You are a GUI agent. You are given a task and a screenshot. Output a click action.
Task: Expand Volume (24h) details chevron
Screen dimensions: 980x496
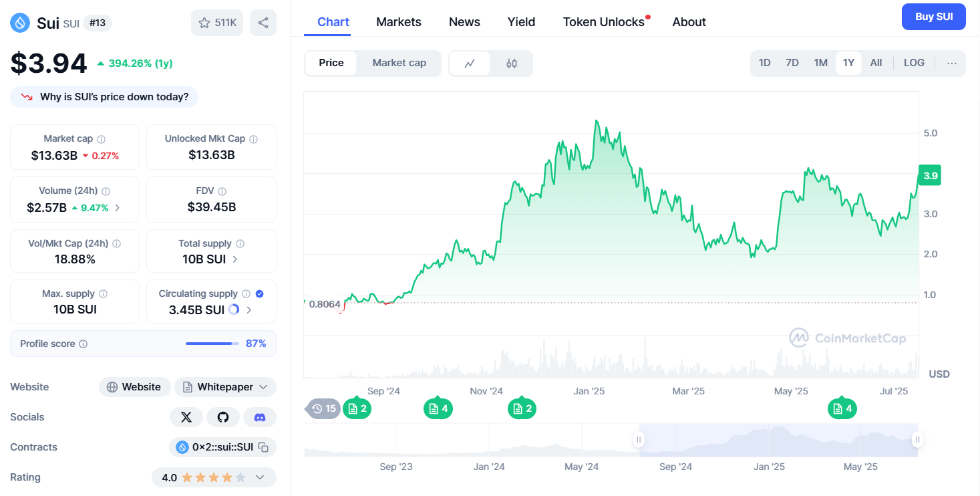(118, 208)
